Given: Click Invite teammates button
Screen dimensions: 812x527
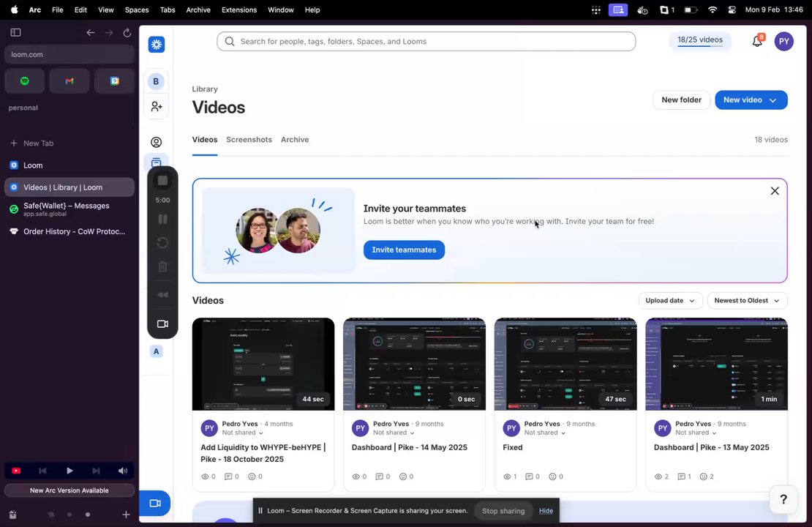Looking at the screenshot, I should pos(404,250).
